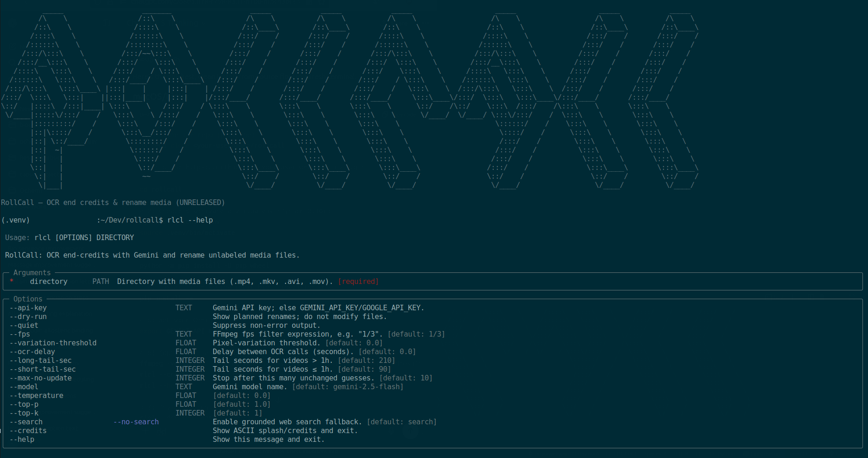Click the RollCall UNRELEASED tagline text

(113, 203)
